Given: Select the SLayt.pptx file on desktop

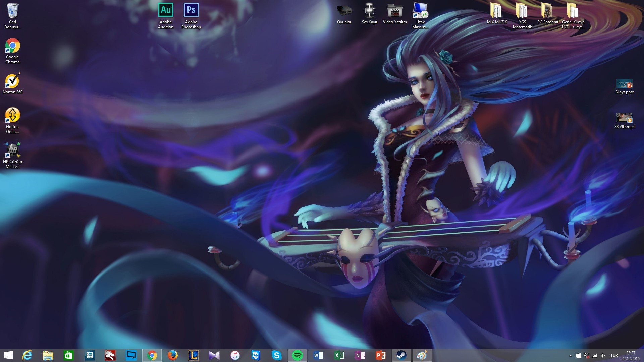Looking at the screenshot, I should coord(624,86).
